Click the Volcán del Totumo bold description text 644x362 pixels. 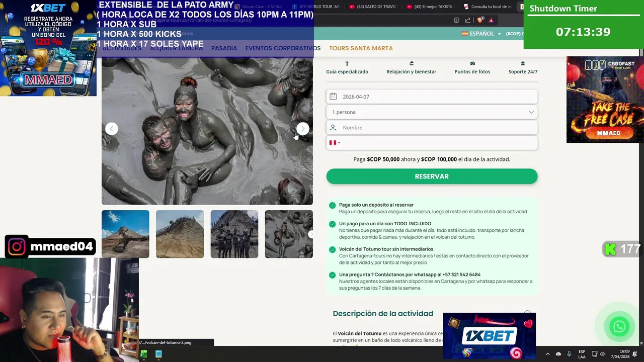[x=360, y=333]
